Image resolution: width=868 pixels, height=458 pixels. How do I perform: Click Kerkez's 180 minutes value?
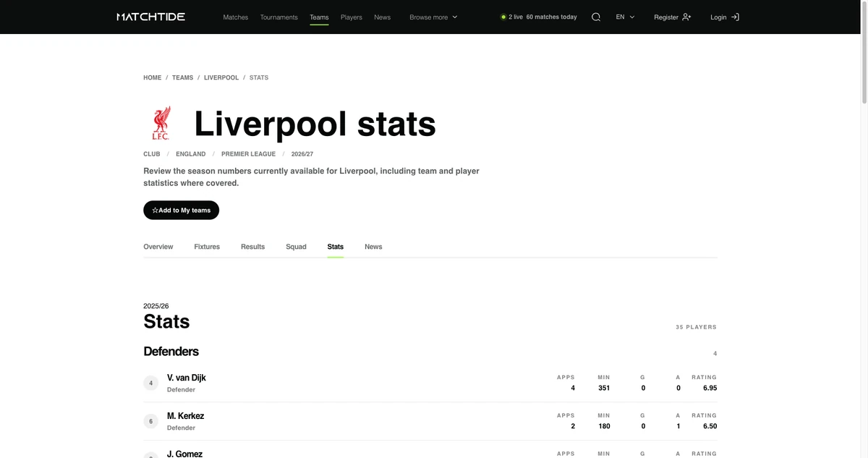(x=604, y=426)
